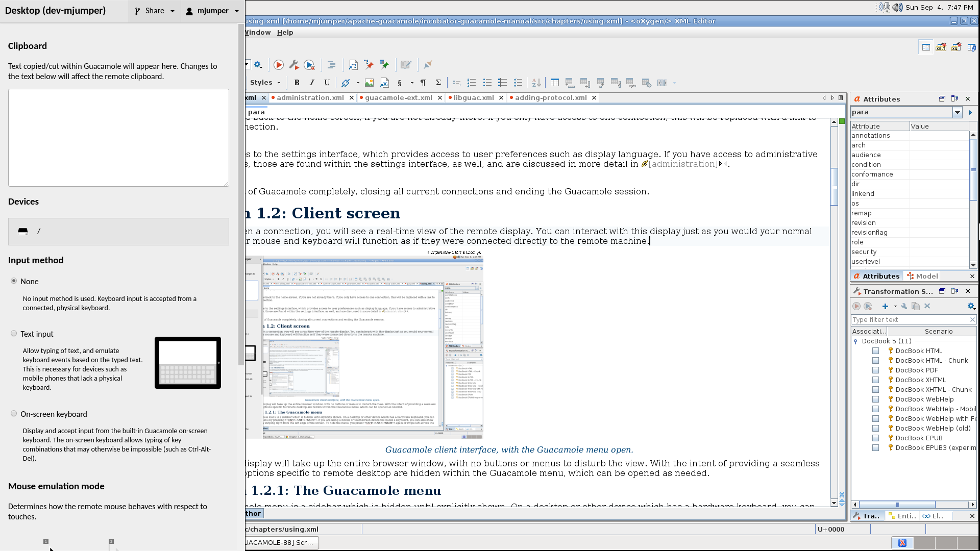This screenshot has height=551, width=980.
Task: Click the Italic formatting icon
Action: click(x=312, y=83)
